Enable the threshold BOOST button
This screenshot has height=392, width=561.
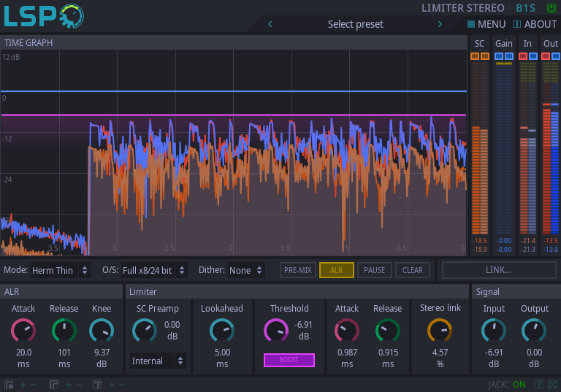pyautogui.click(x=289, y=360)
